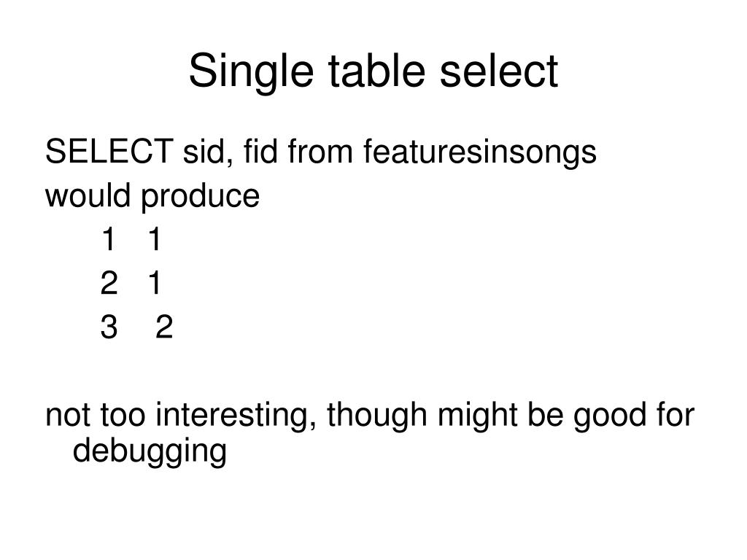The height and width of the screenshot is (560, 747).
Task: Click the number 2 ending the last row
Action: coord(164,327)
